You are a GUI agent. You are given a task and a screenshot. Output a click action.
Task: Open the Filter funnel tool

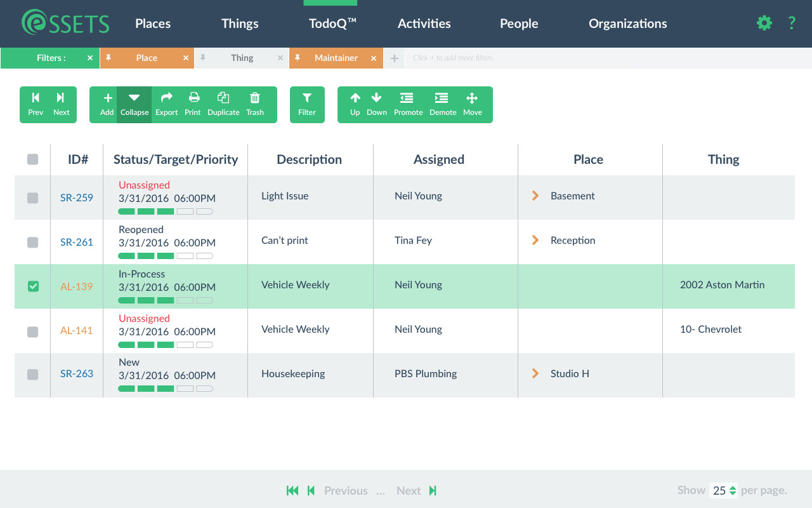pyautogui.click(x=307, y=104)
